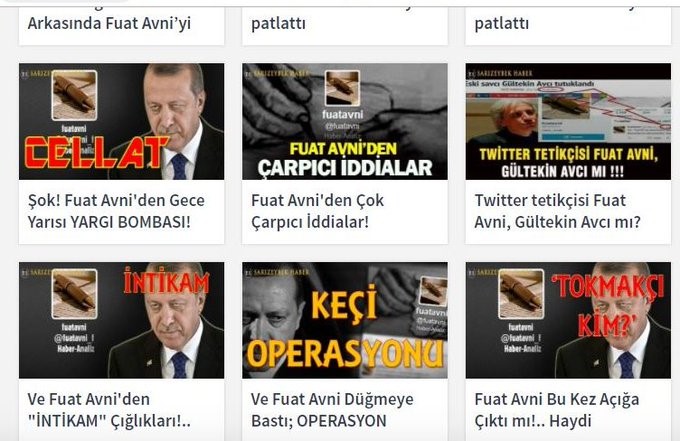Click the pen avatar icon on Çarpıcı İddialar thumbnail
The image size is (680, 441).
point(343,88)
